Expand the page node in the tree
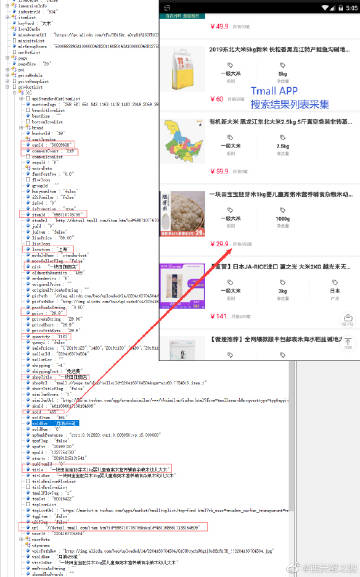Image resolution: width=360 pixels, height=577 pixels. (8, 58)
